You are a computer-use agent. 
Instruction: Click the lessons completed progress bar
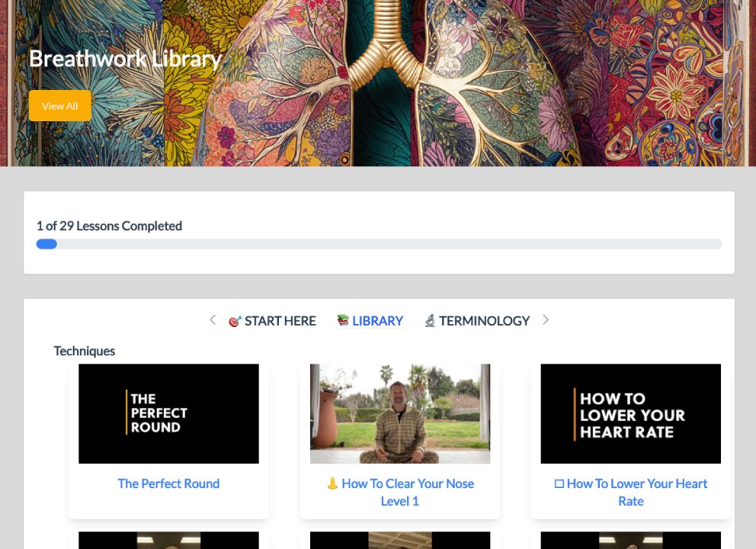[x=379, y=244]
